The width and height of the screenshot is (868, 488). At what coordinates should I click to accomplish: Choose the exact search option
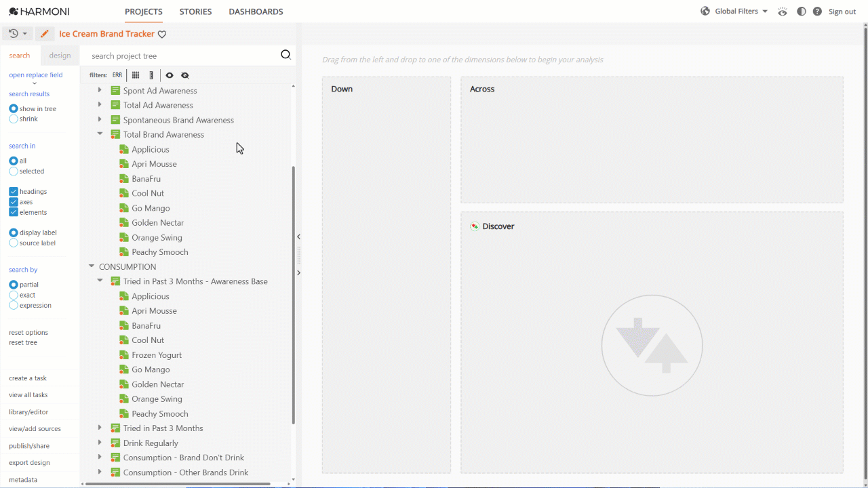(14, 295)
